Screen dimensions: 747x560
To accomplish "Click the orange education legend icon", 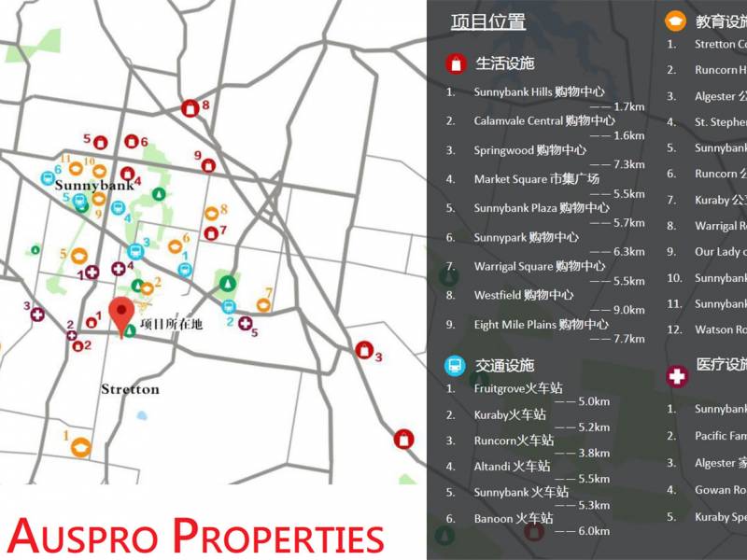I will pos(675,21).
